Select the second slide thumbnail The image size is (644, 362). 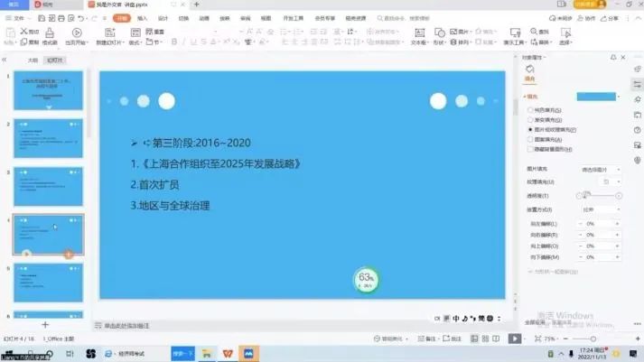[x=48, y=138]
